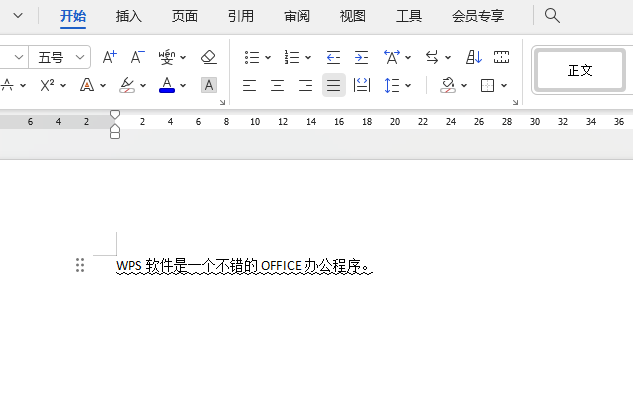The width and height of the screenshot is (633, 401).
Task: Click the superscript X² icon
Action: [47, 85]
